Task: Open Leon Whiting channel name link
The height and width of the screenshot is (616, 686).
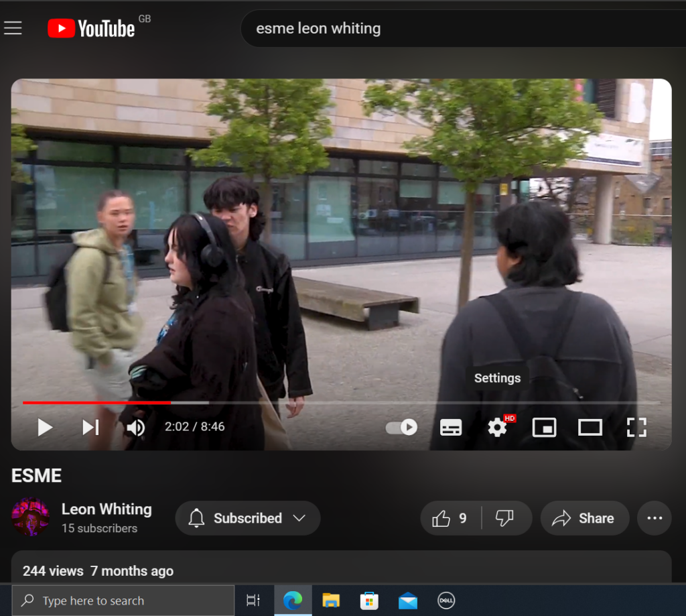Action: click(107, 509)
